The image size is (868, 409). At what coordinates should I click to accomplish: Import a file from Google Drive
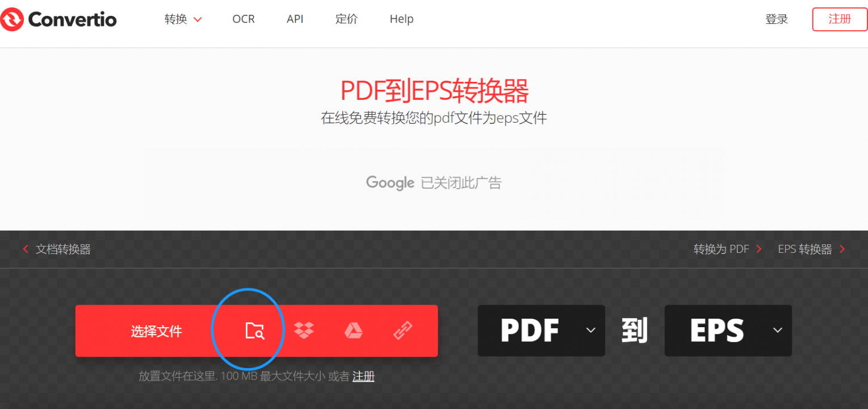[x=353, y=330]
